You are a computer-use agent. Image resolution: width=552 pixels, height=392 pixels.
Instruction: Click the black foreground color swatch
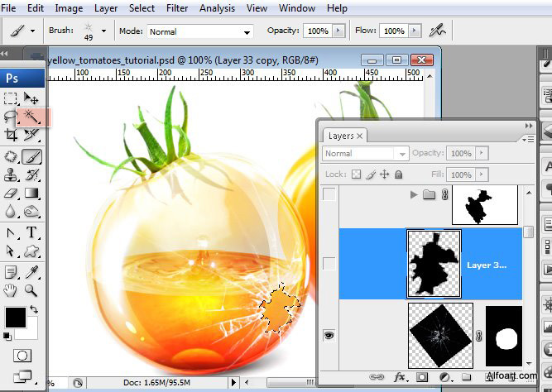tap(15, 316)
